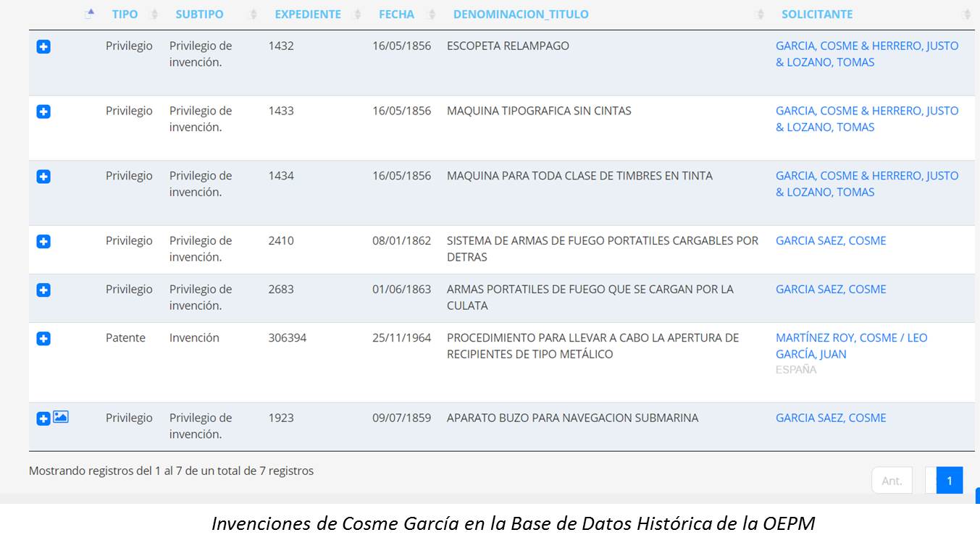Sort table by TIPO column

125,14
